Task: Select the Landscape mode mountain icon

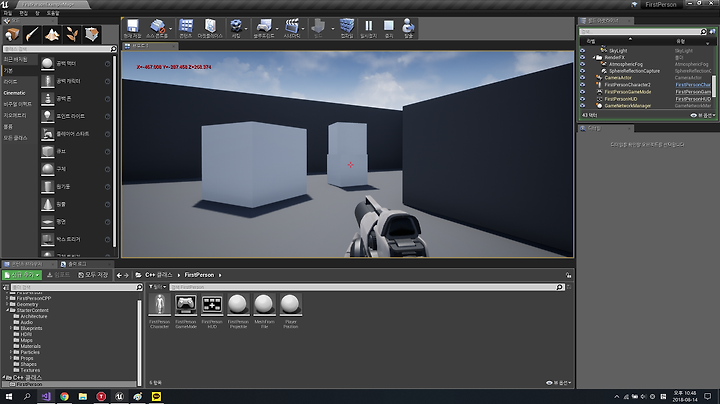Action: tap(52, 34)
